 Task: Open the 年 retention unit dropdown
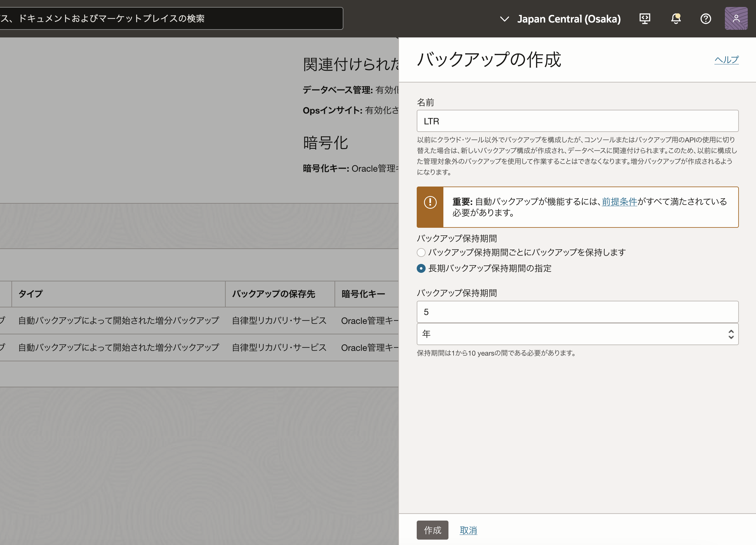pos(573,334)
